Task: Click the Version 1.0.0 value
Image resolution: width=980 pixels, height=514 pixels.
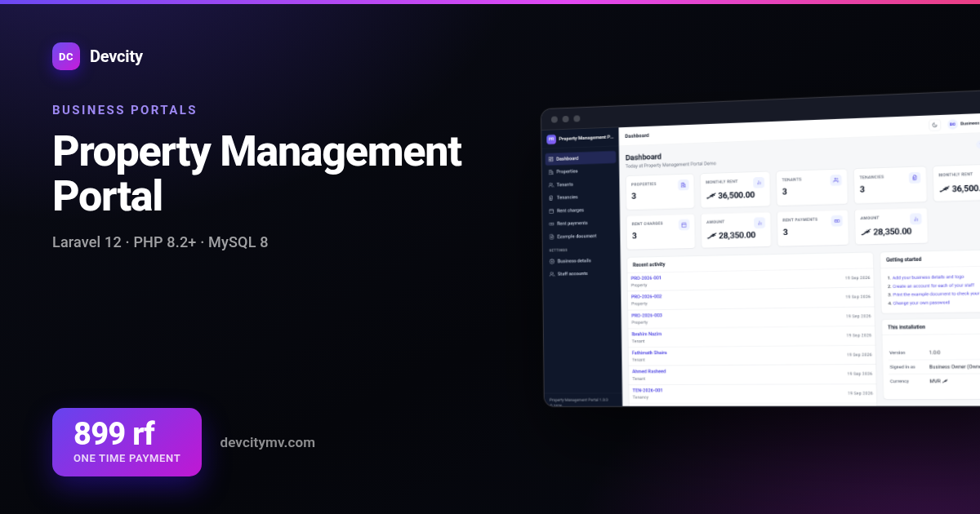Action: click(x=934, y=352)
